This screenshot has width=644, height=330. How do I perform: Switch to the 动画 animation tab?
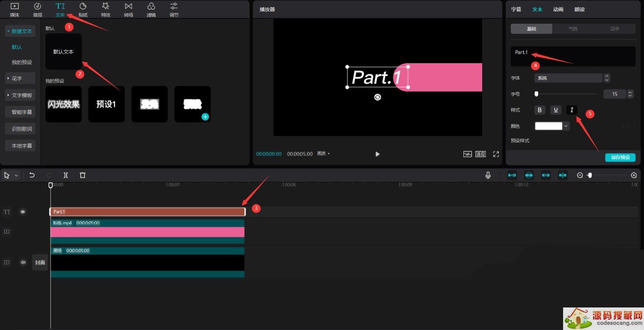558,9
